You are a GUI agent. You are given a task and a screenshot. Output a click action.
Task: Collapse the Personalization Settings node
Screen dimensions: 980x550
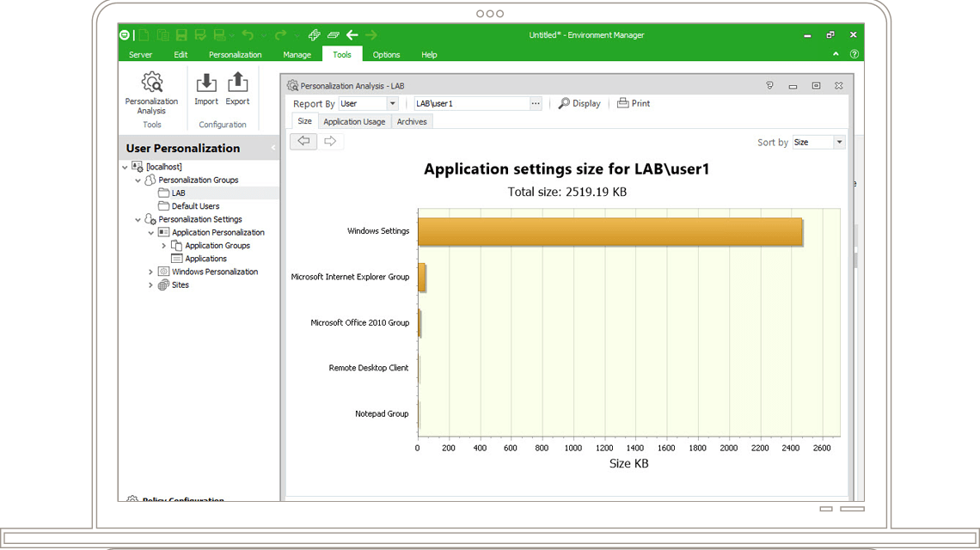[138, 220]
